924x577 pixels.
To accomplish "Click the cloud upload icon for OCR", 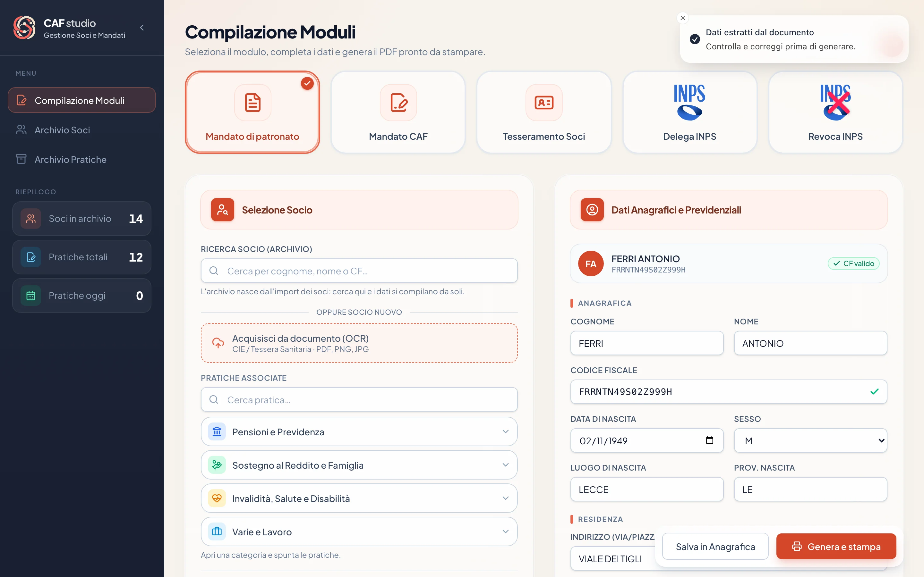I will point(218,343).
